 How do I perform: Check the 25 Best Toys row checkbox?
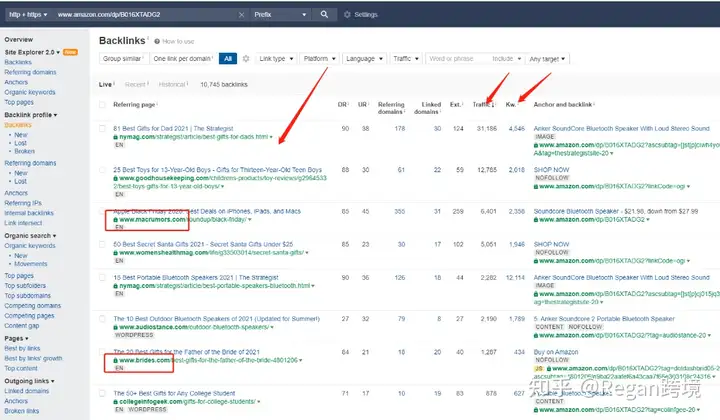coord(102,170)
